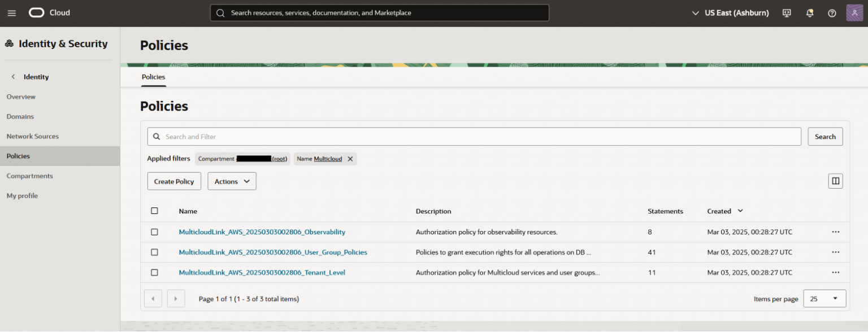868x332 pixels.
Task: Check the Observability policy checkbox
Action: pyautogui.click(x=155, y=232)
